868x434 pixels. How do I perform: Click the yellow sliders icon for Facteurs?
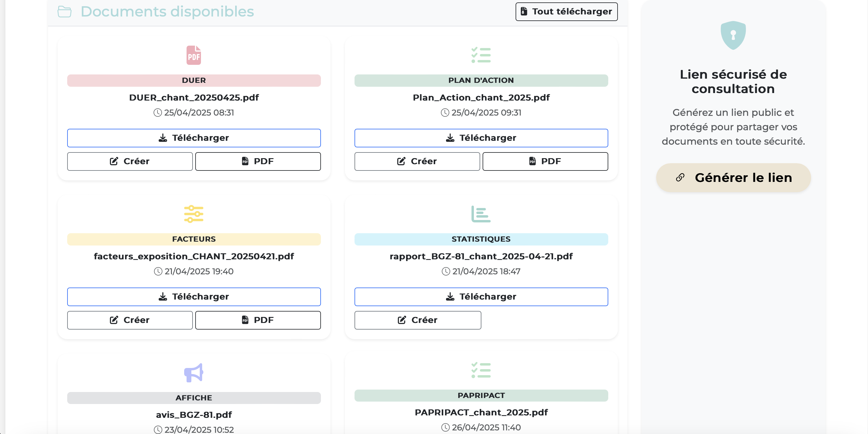click(194, 214)
